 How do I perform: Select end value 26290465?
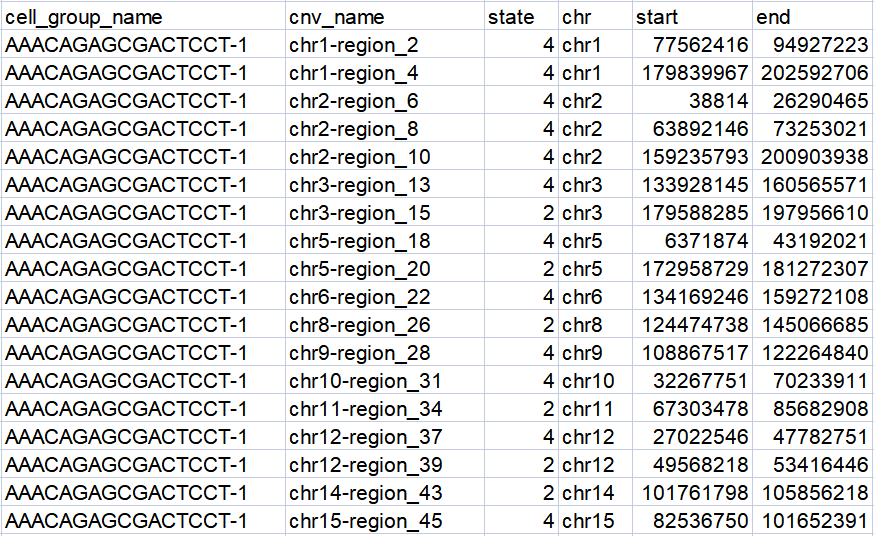813,100
